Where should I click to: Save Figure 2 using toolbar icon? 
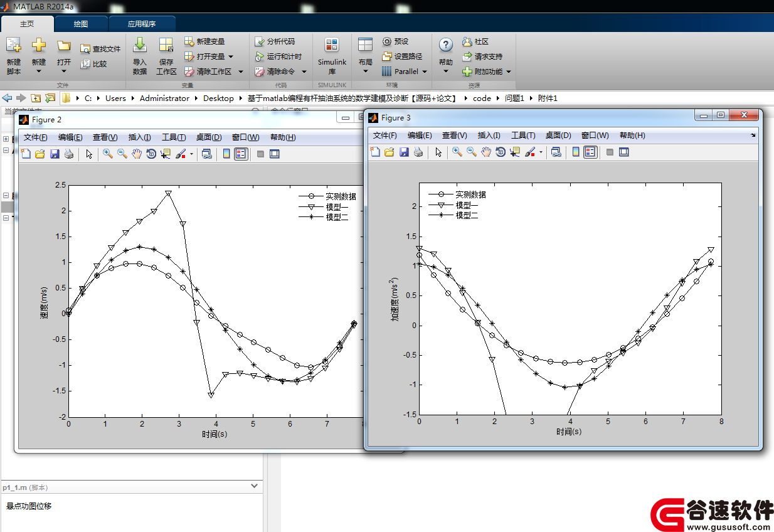point(55,154)
